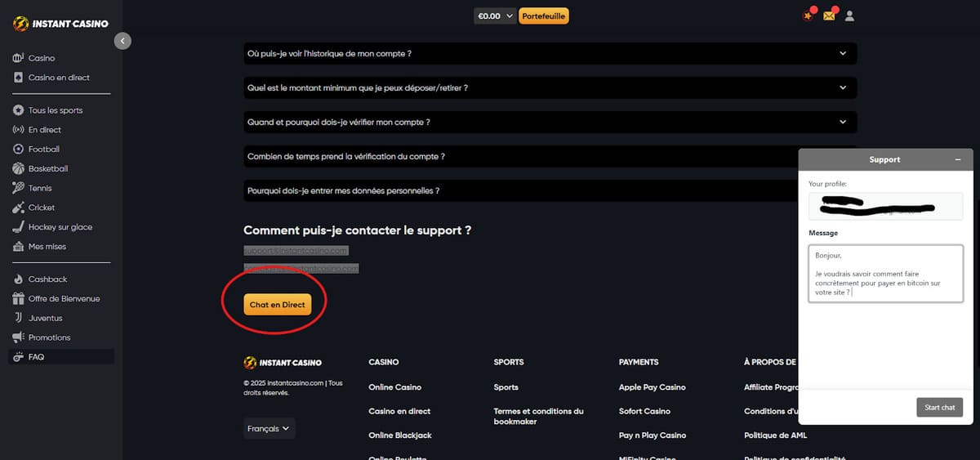Open the messages envelope icon
The width and height of the screenshot is (980, 460).
[829, 16]
